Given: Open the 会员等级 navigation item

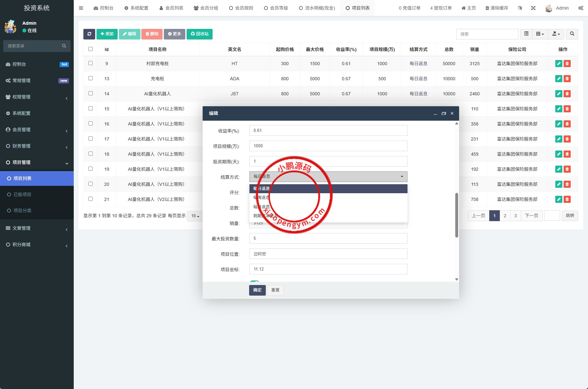Looking at the screenshot, I should [276, 8].
